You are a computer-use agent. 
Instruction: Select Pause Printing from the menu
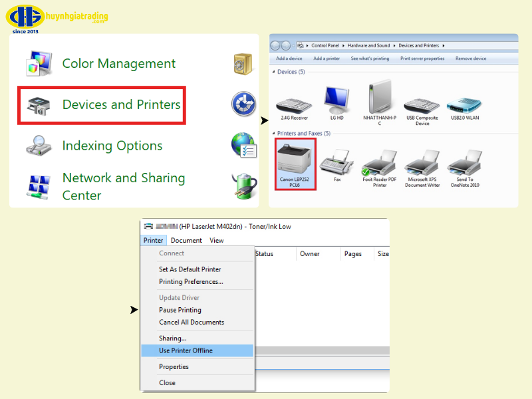pyautogui.click(x=180, y=310)
